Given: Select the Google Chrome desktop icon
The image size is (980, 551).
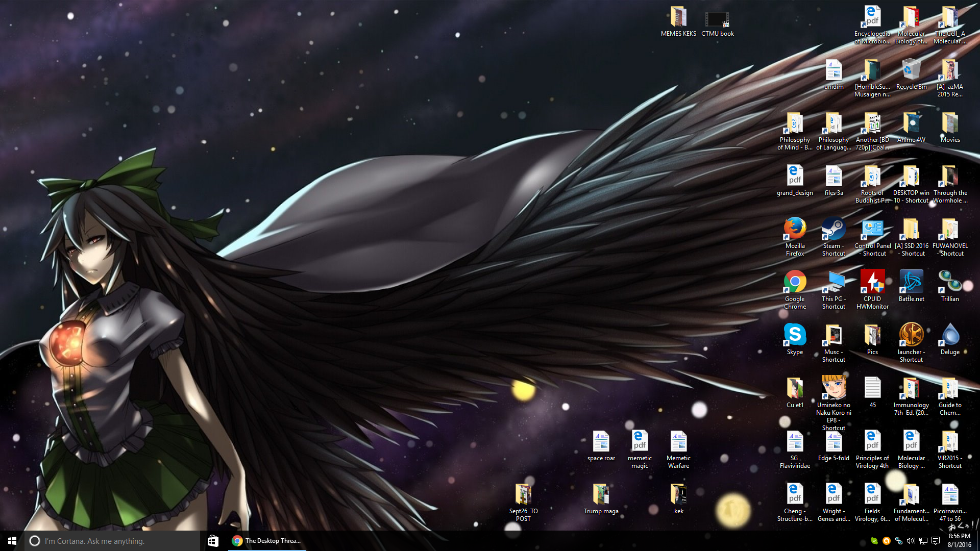Looking at the screenshot, I should [x=795, y=290].
